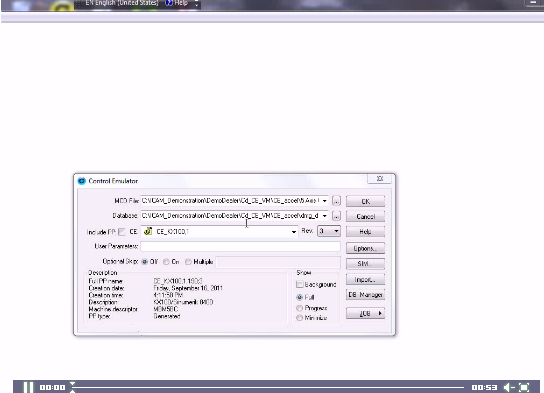Expand the CE_XX100,1 emulator dropdown
Screen dimensions: 544x393
click(x=294, y=231)
